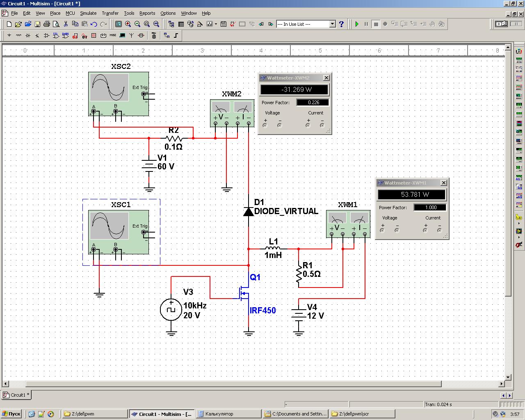Open the Пуск start button

pos(11,414)
